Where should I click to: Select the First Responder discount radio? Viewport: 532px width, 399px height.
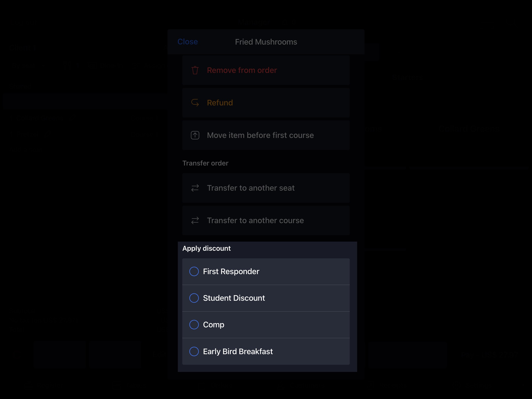point(194,271)
